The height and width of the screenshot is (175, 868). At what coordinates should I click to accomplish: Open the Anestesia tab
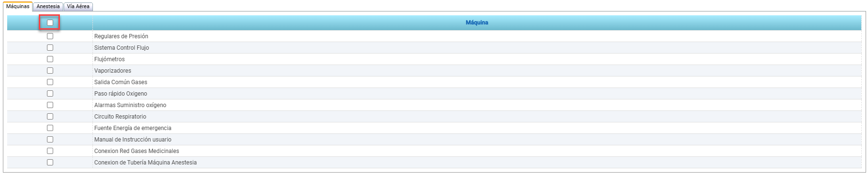coord(48,6)
